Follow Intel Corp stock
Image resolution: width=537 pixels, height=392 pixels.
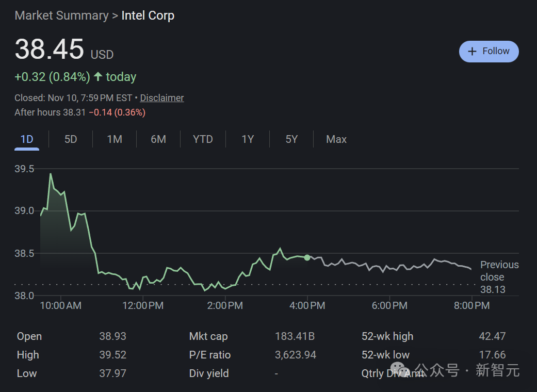489,52
